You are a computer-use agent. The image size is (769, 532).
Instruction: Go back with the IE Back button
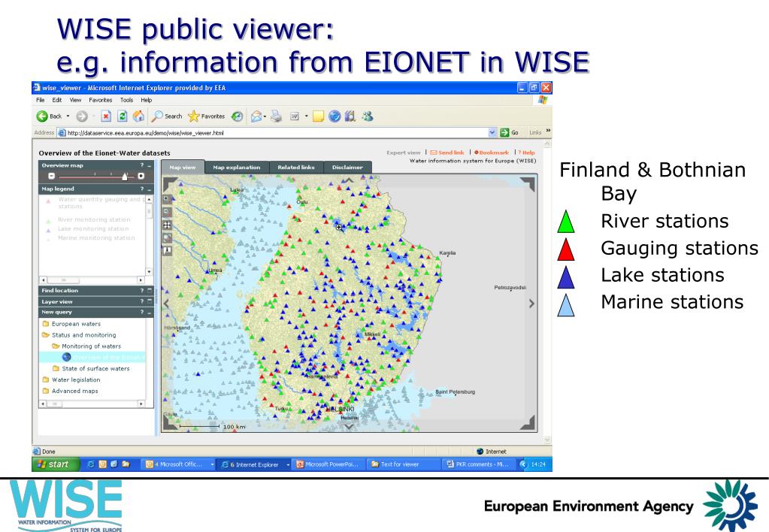click(x=49, y=116)
